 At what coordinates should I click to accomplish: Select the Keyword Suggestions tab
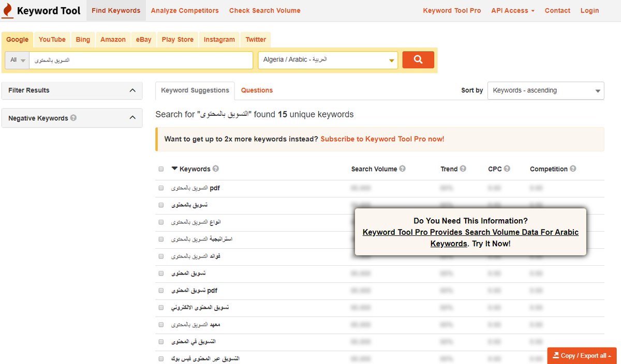195,90
